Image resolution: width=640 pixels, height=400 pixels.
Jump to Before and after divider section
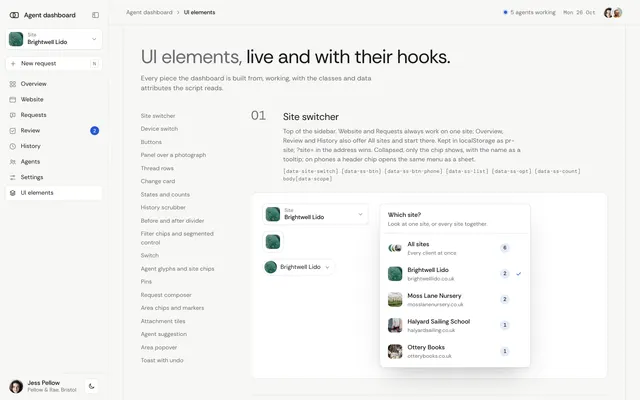(x=172, y=221)
